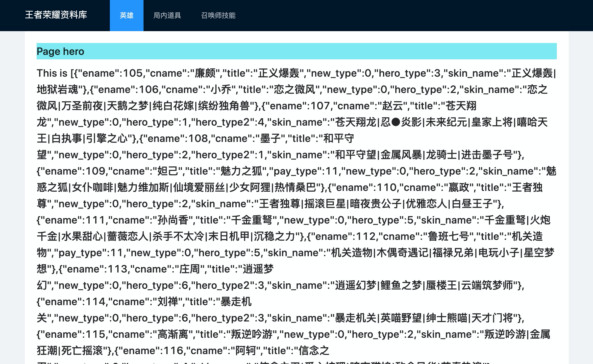Click the 王者荣耀资料库 site title
This screenshot has width=593, height=364.
pos(56,15)
